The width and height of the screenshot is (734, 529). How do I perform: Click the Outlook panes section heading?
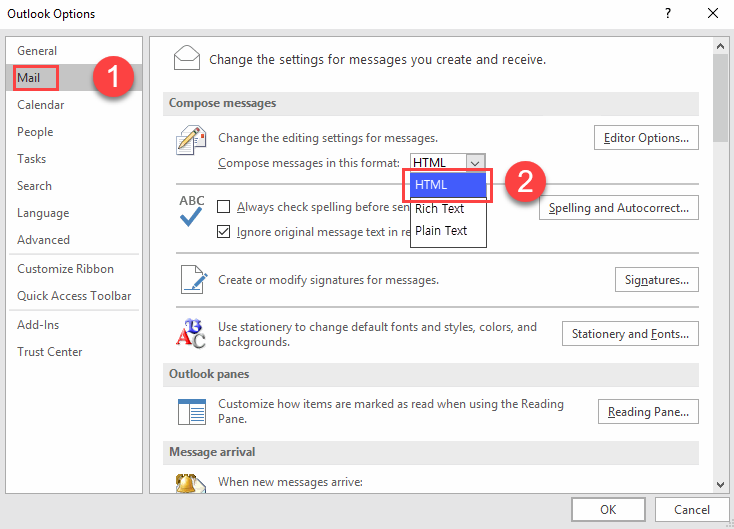[x=209, y=374]
